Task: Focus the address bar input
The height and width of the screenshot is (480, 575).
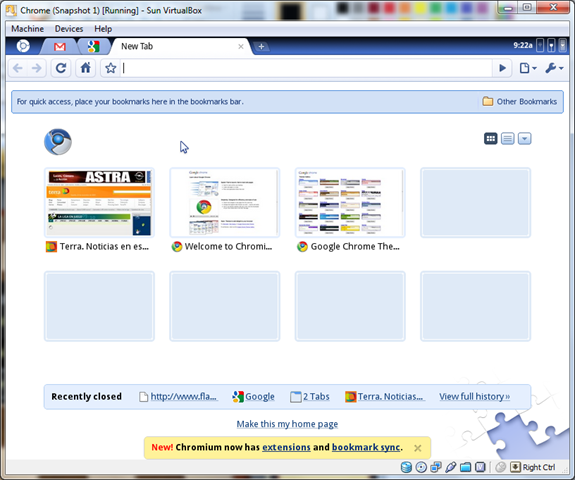Action: pyautogui.click(x=307, y=68)
